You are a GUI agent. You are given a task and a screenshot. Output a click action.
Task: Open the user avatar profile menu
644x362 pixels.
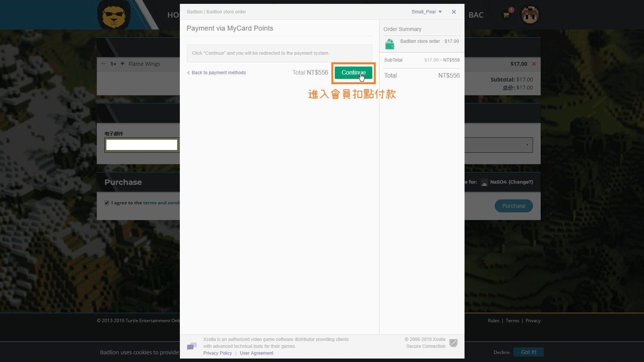pyautogui.click(x=530, y=15)
